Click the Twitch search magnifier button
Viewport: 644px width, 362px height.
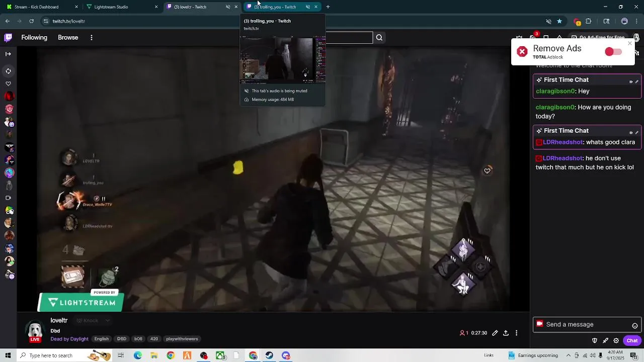click(379, 38)
